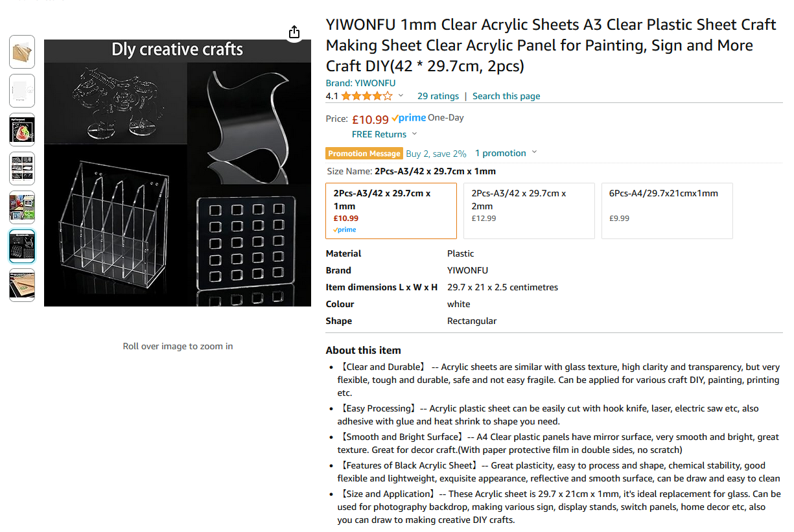View second thumbnail with white sheet dimensions
The width and height of the screenshot is (794, 532).
click(x=22, y=91)
